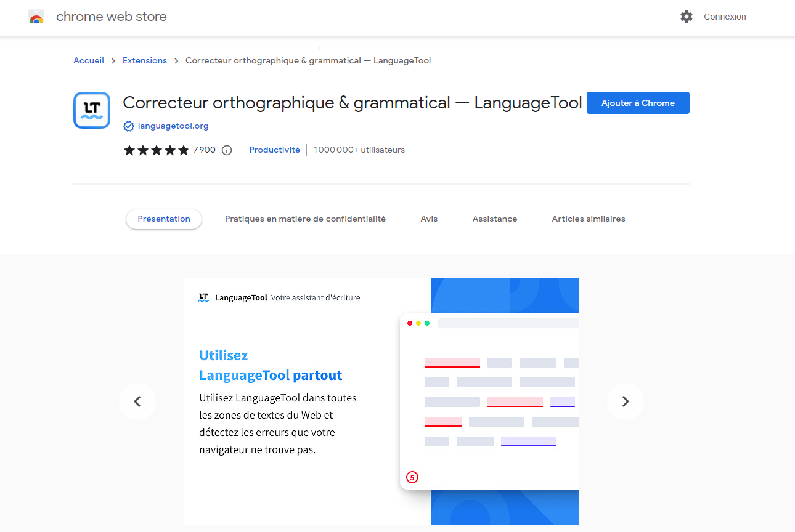Click the extension title heading
Image resolution: width=795 pixels, height=532 pixels.
353,102
